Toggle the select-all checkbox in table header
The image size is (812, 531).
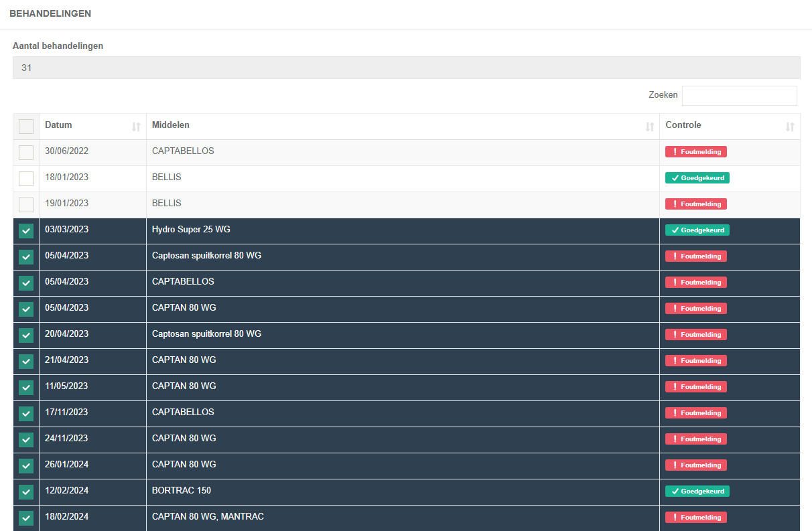26,127
